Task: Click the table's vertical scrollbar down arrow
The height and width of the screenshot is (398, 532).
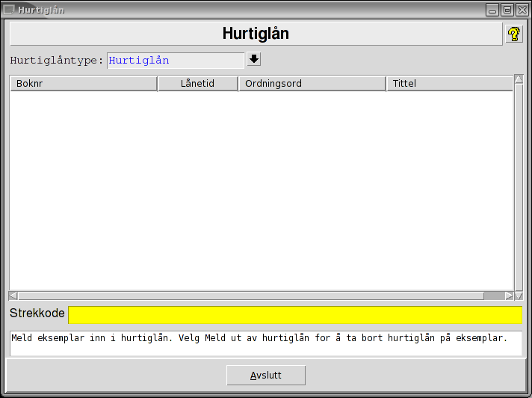Action: point(519,296)
